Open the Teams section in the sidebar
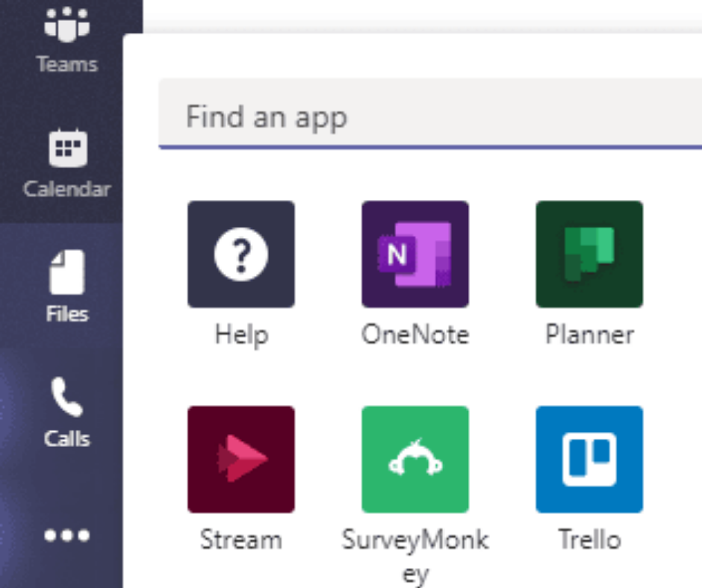The width and height of the screenshot is (702, 588). pyautogui.click(x=67, y=38)
